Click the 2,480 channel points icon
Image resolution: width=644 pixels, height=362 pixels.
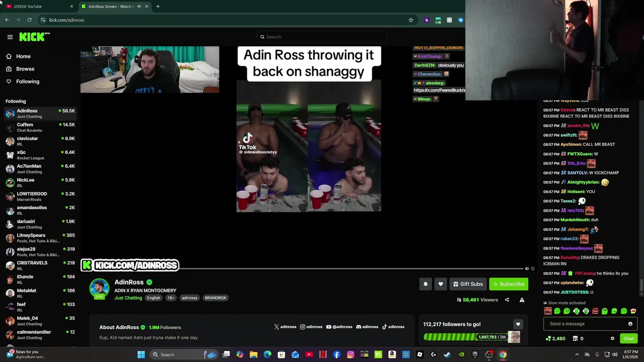555,338
